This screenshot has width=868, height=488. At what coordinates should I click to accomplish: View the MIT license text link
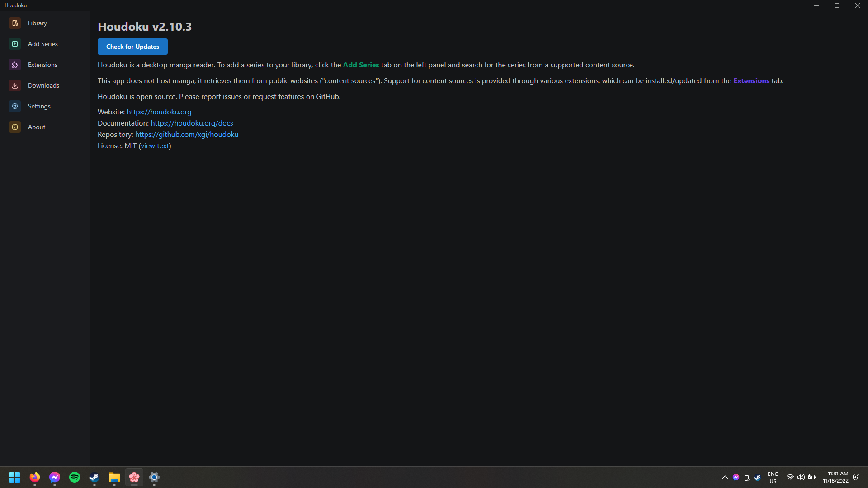[154, 145]
